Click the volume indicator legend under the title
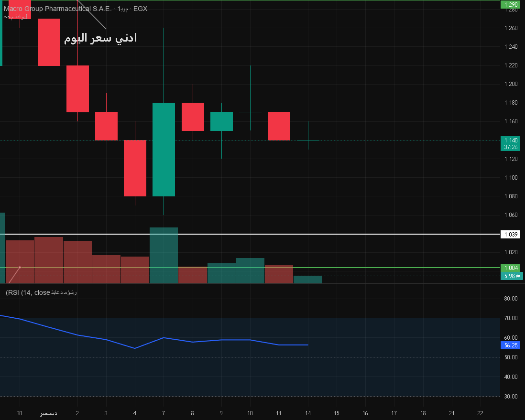The height and width of the screenshot is (420, 525). click(x=15, y=17)
